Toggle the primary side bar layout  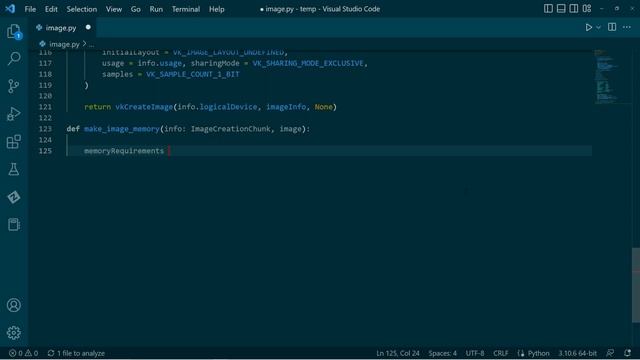tap(548, 9)
